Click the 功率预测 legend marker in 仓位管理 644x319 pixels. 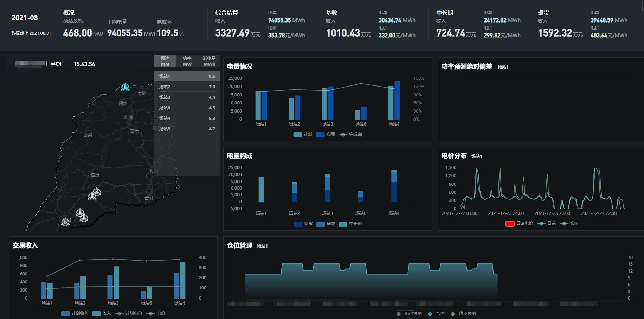[x=452, y=314]
